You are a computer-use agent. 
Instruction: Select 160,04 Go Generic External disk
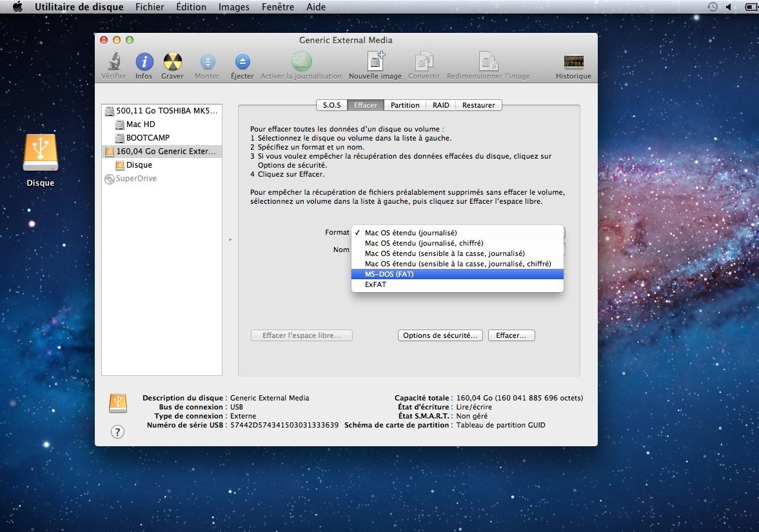tap(162, 152)
